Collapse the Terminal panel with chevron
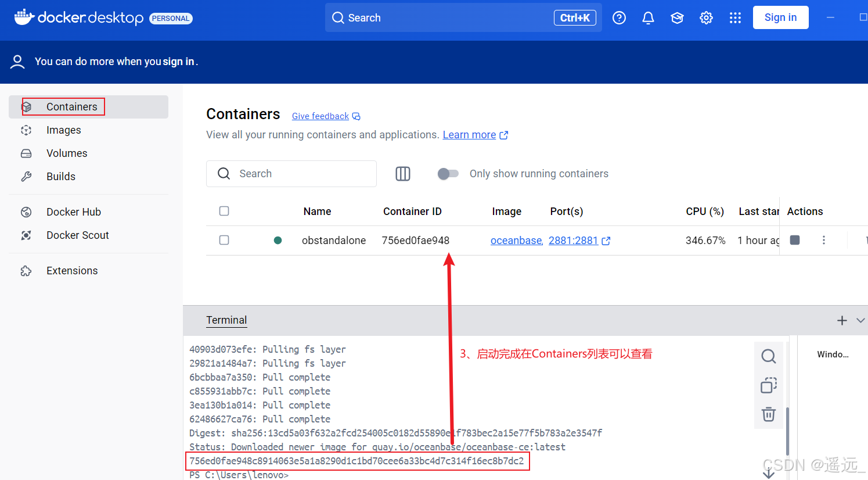 pyautogui.click(x=860, y=320)
